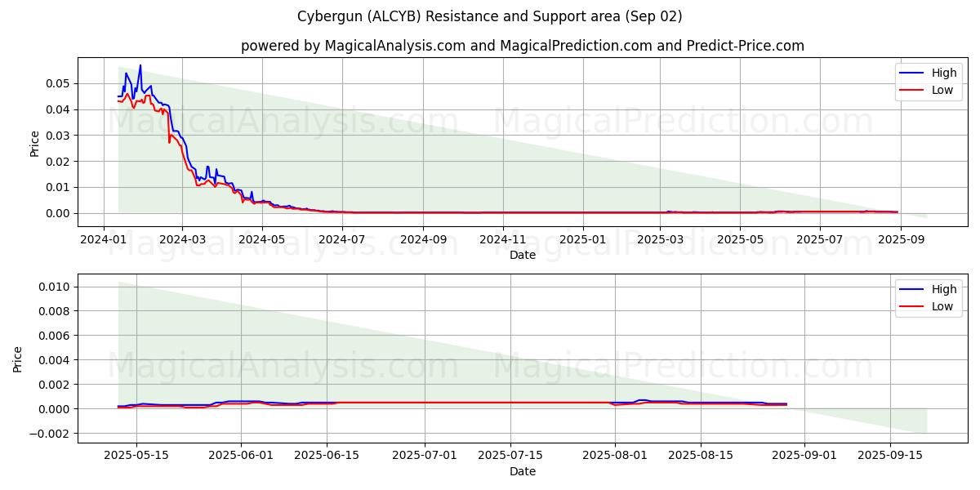This screenshot has width=980, height=490.
Task: Click the '2024-01' x-axis label in the top chart
Action: pyautogui.click(x=103, y=239)
